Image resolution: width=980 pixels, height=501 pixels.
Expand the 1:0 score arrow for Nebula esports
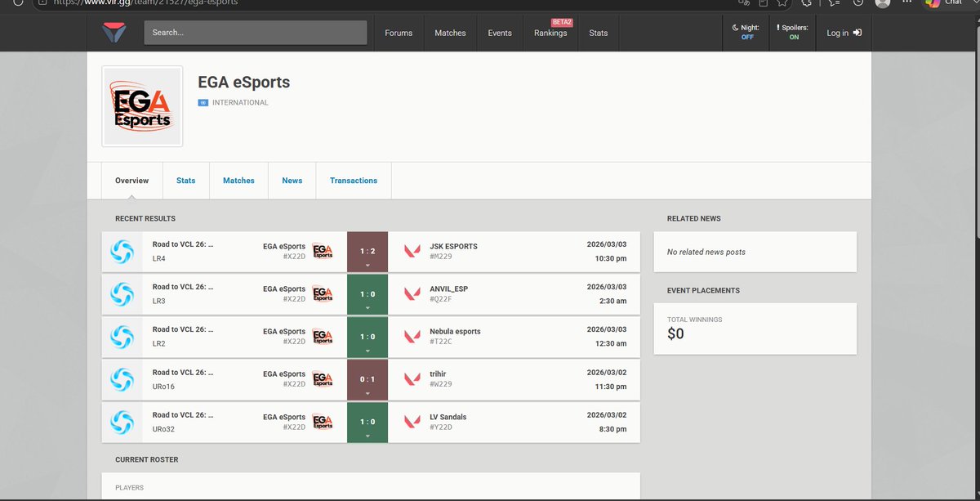(x=367, y=350)
